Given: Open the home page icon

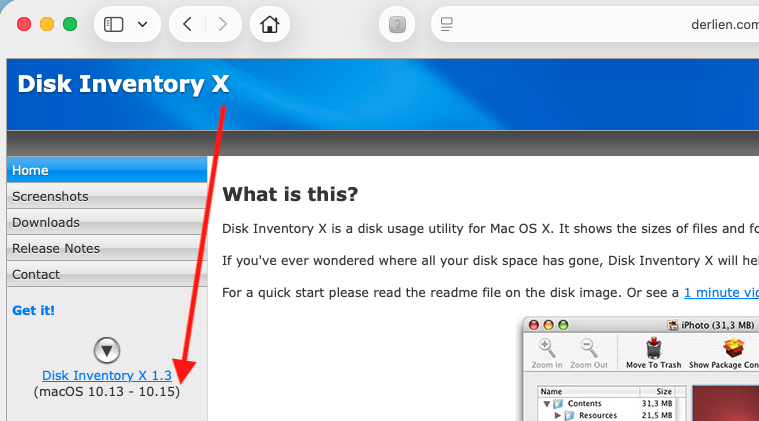Looking at the screenshot, I should [270, 24].
